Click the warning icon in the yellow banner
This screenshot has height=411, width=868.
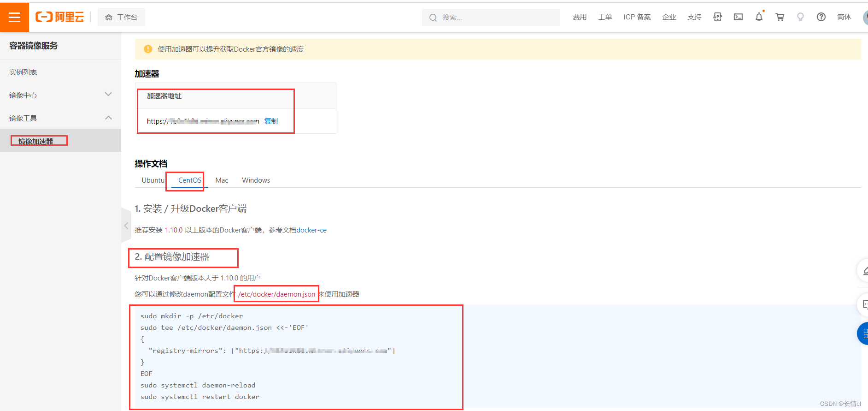click(x=148, y=49)
